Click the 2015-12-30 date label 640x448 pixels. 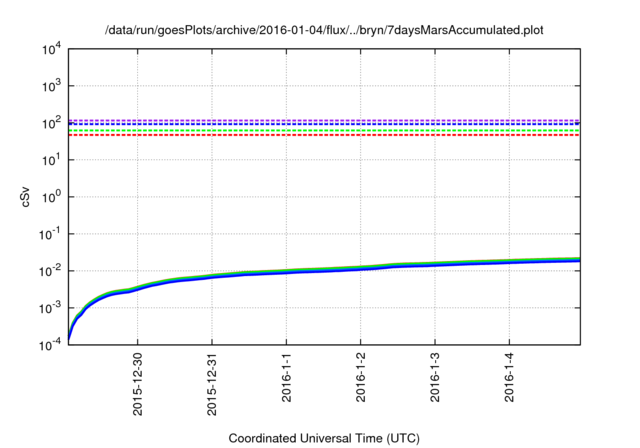[138, 384]
